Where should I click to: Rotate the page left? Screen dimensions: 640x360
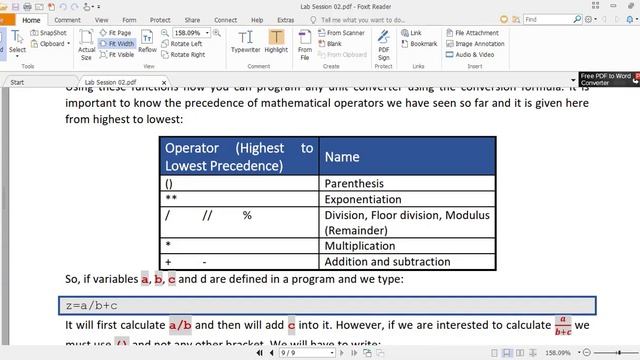tap(182, 44)
